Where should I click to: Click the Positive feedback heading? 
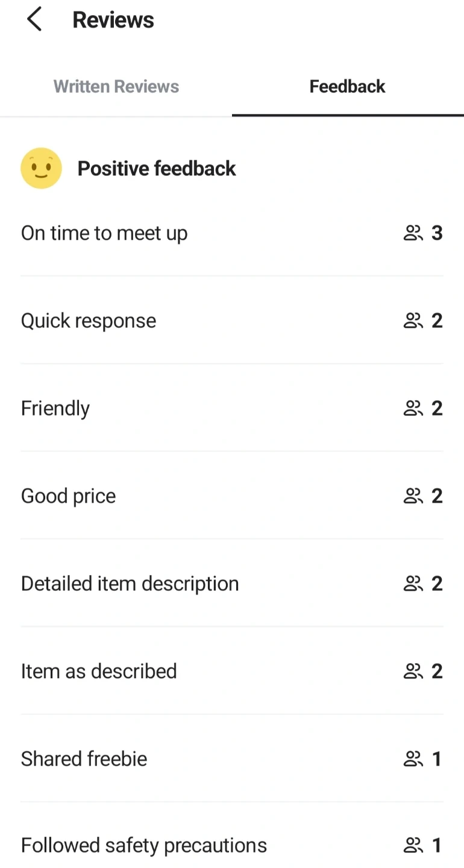pyautogui.click(x=157, y=169)
